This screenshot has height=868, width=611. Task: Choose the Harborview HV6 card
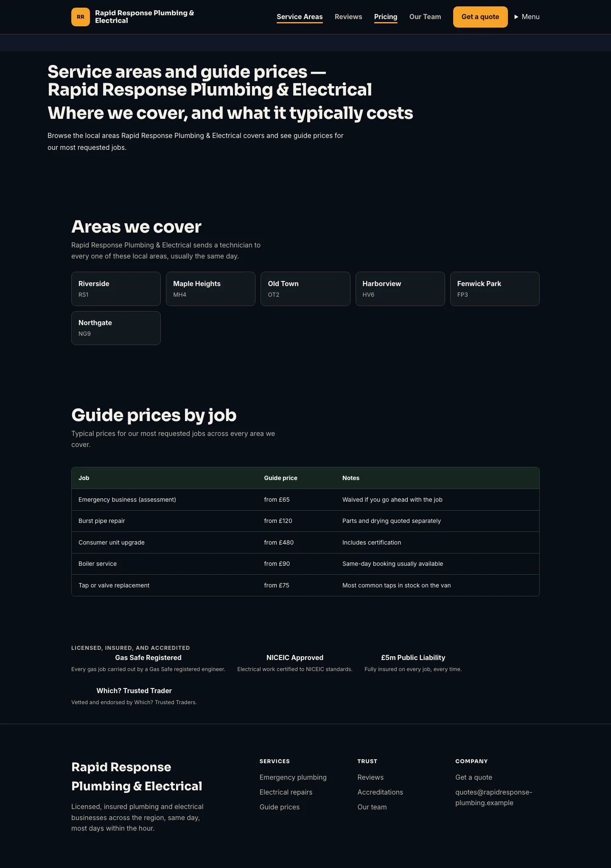(400, 289)
